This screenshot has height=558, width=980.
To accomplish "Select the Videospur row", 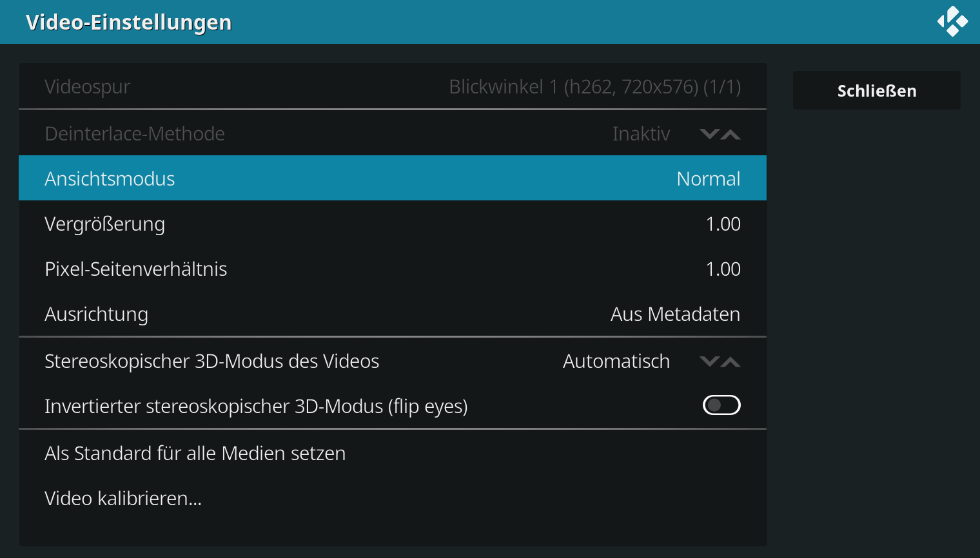I will click(393, 86).
